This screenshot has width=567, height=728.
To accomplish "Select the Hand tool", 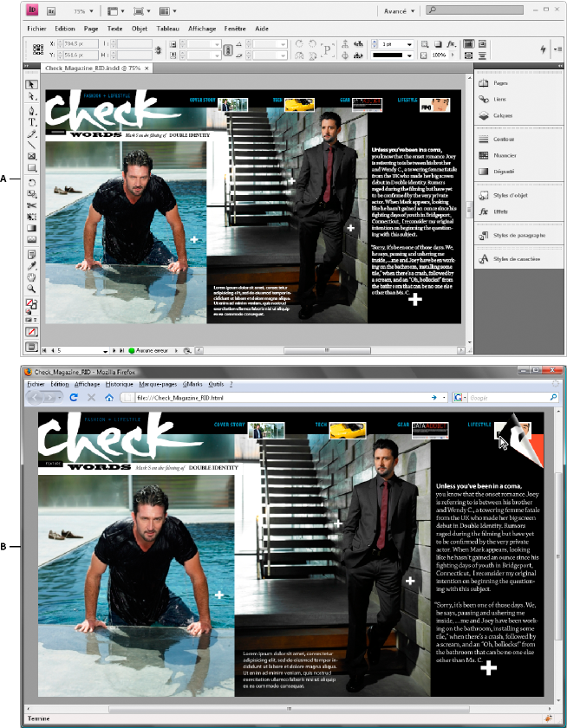I will click(x=31, y=277).
